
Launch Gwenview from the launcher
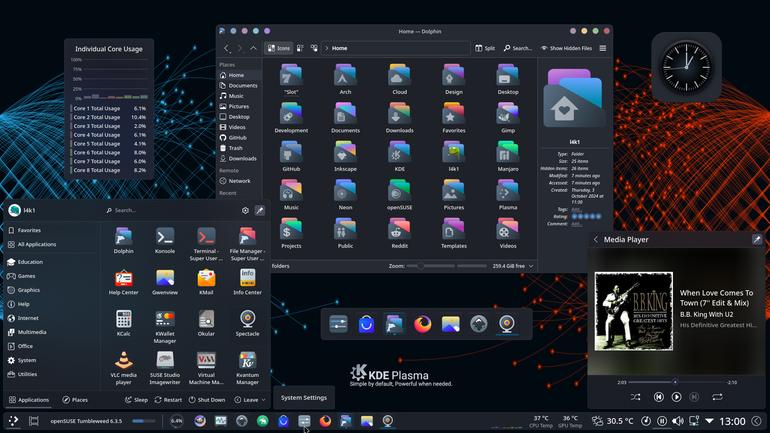tap(165, 282)
